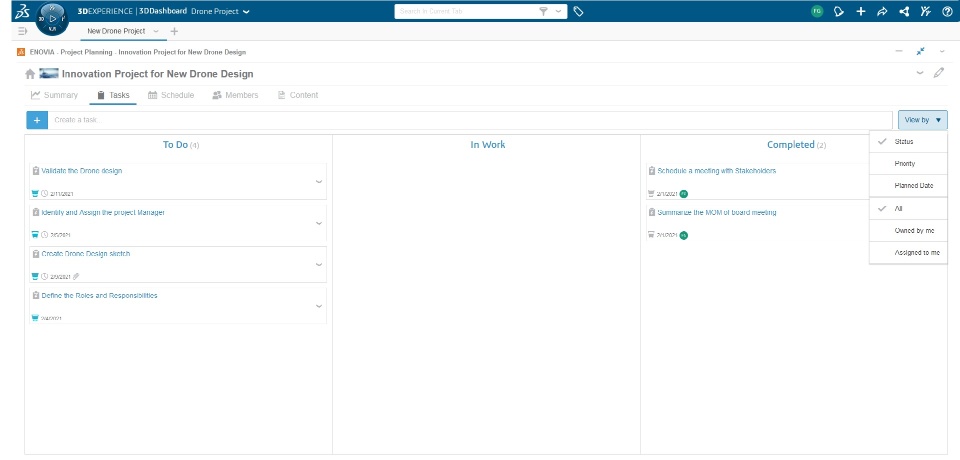Click attachment paperclip on Create Drone Design sketch
Viewport: 960px width, 460px height.
pos(76,276)
